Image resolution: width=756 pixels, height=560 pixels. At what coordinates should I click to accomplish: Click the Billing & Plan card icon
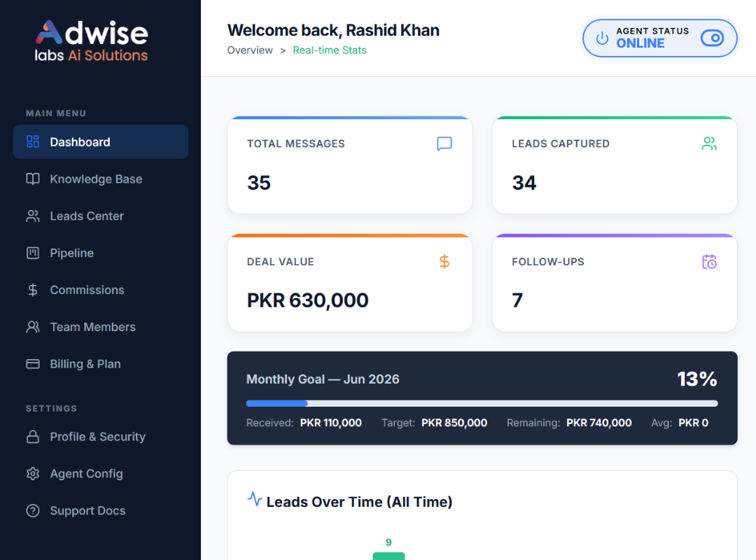pos(33,364)
